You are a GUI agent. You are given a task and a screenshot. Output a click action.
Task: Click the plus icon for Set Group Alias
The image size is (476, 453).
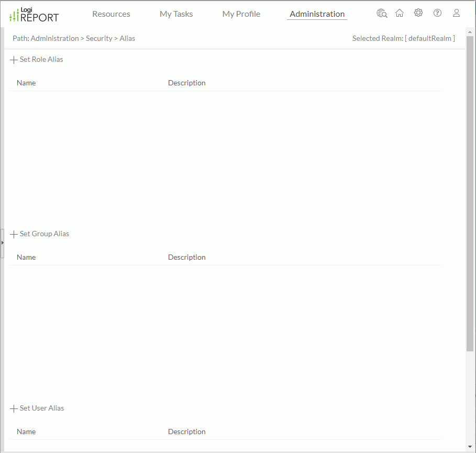[x=14, y=234]
